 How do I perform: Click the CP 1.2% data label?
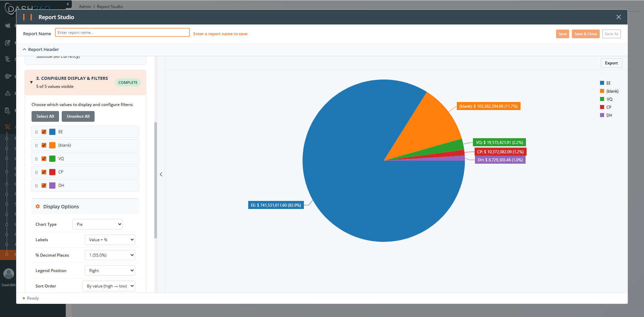tap(500, 152)
